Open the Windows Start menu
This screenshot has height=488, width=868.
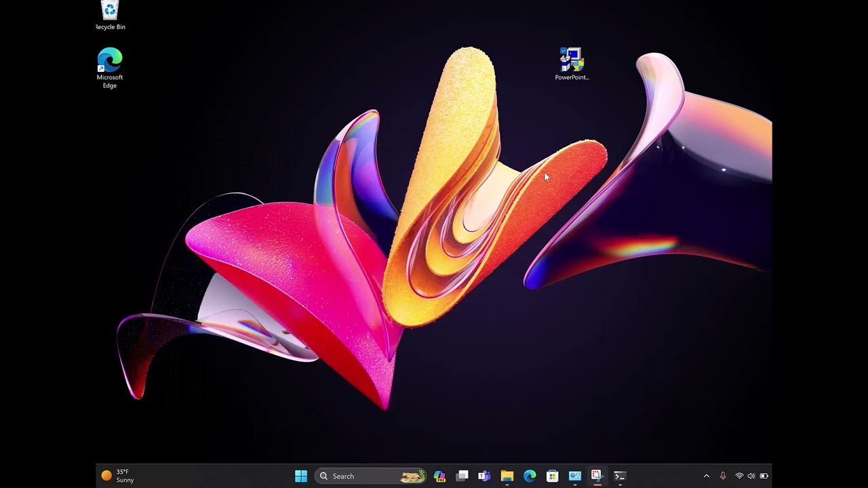pos(301,476)
